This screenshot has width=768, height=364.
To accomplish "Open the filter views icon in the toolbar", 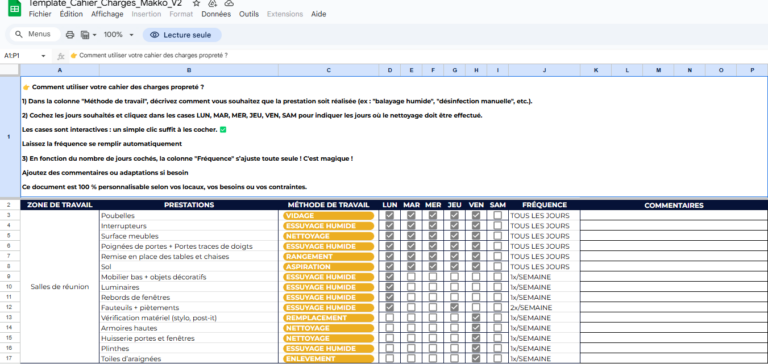I will coord(85,35).
